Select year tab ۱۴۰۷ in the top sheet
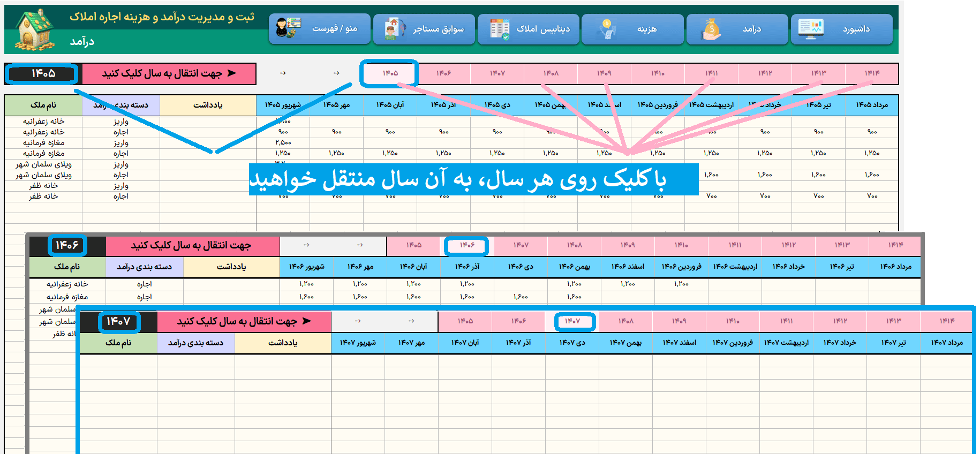The height and width of the screenshot is (454, 980). click(x=497, y=73)
